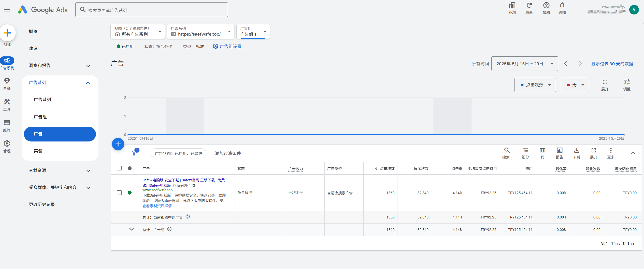
Task: Click the filter funnel icon
Action: point(134,153)
